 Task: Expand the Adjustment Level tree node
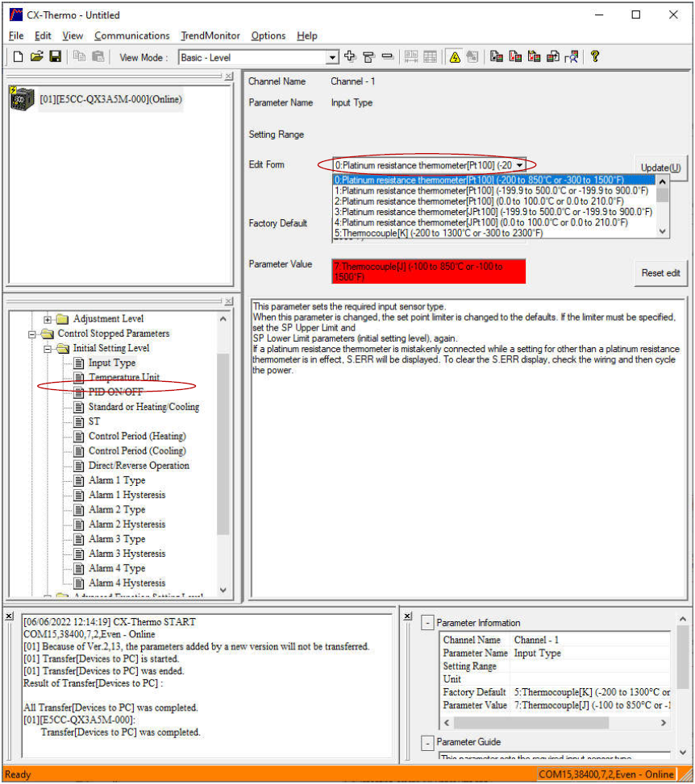pos(48,319)
